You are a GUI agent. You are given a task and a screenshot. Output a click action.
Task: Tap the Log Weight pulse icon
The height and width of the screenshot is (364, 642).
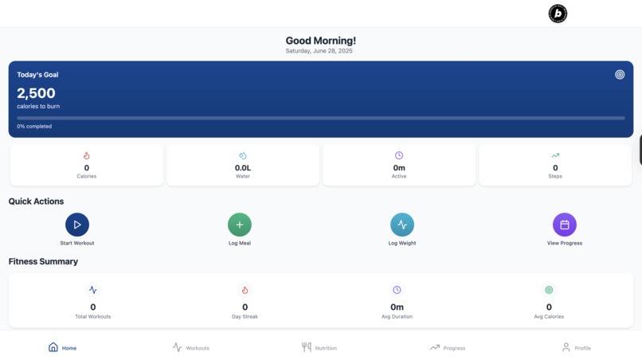click(x=402, y=225)
